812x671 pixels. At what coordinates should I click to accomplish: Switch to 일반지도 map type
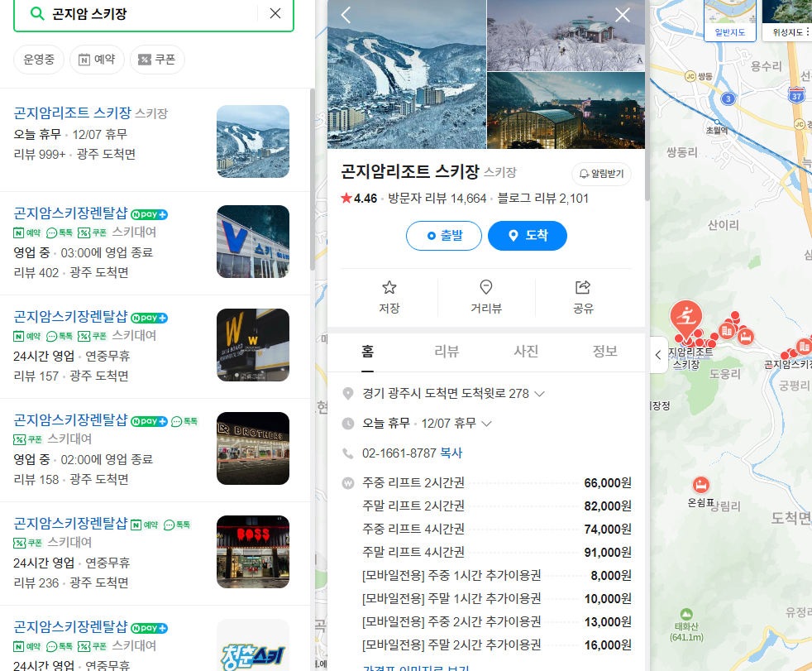click(729, 21)
